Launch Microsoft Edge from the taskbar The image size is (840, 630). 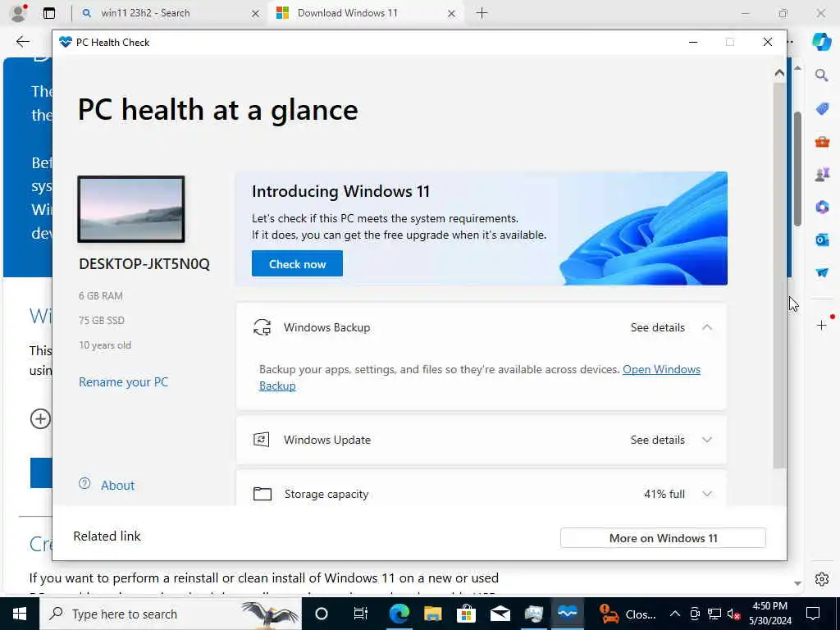pos(399,614)
